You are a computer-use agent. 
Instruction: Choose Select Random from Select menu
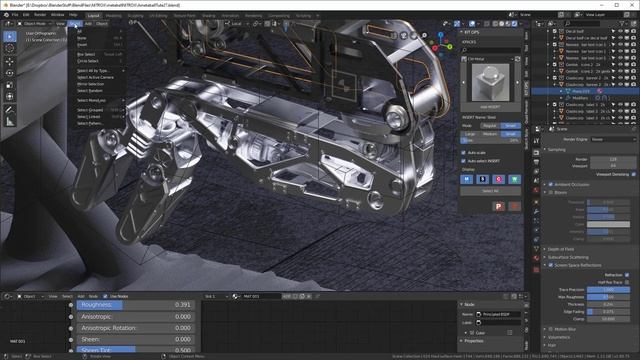[90, 91]
